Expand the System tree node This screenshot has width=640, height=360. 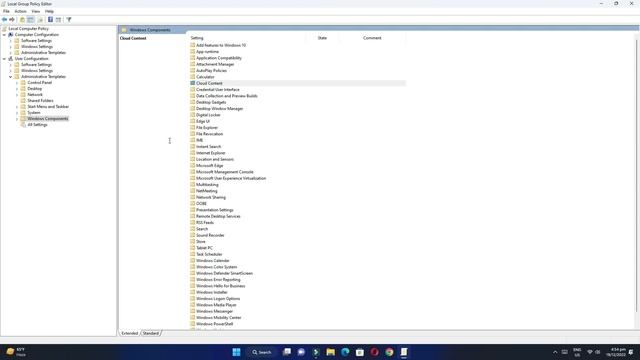pos(17,113)
